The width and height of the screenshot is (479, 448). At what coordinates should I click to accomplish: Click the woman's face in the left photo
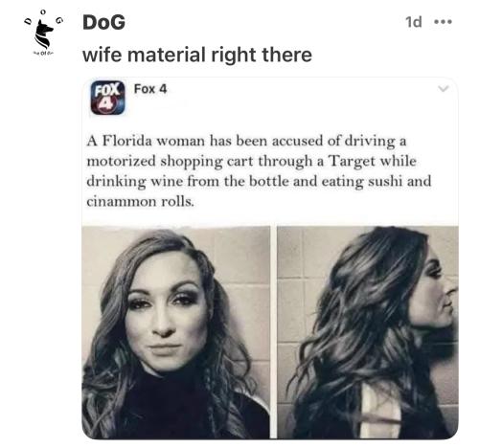[165, 311]
